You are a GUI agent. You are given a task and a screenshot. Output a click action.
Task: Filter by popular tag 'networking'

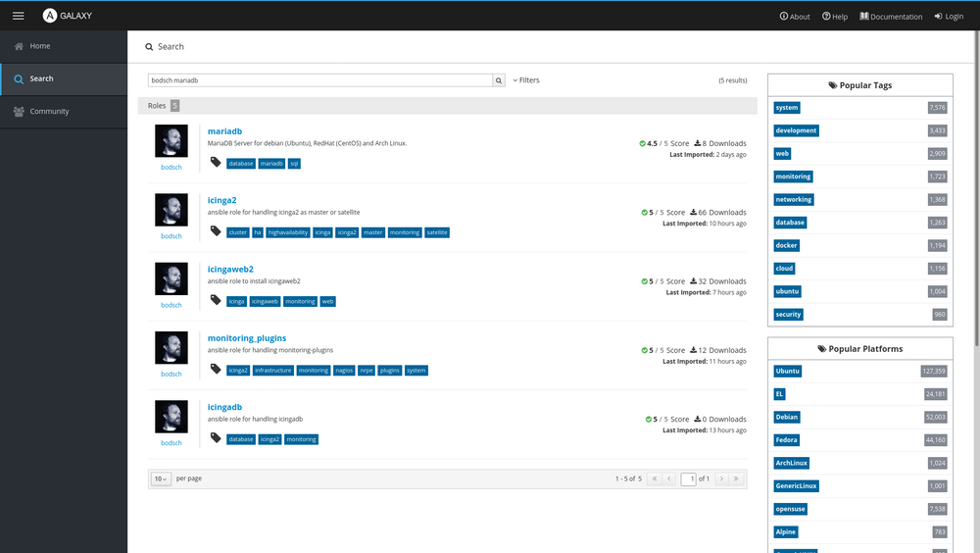point(793,200)
